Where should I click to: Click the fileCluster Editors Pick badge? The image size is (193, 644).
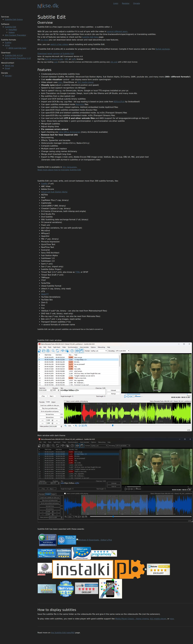159,569
